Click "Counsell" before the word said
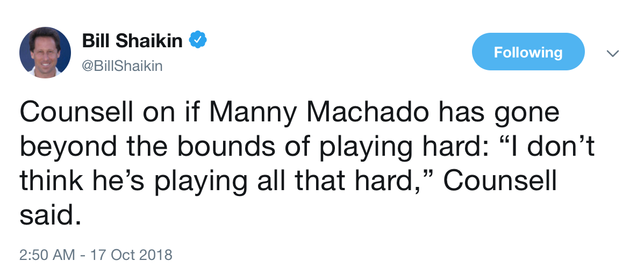644x275 pixels. point(500,182)
